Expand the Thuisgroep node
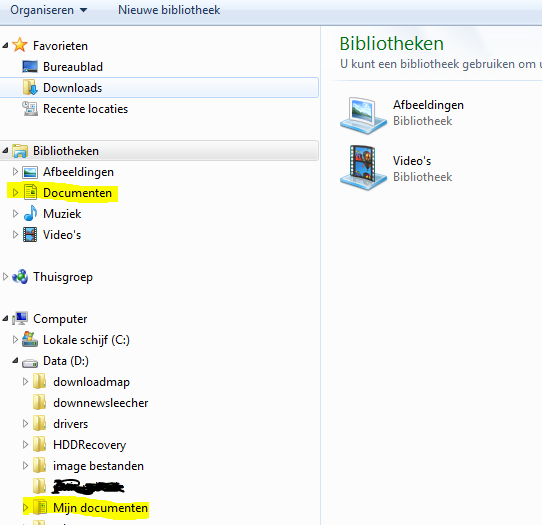Screen dimensions: 542x525 pos(5,276)
